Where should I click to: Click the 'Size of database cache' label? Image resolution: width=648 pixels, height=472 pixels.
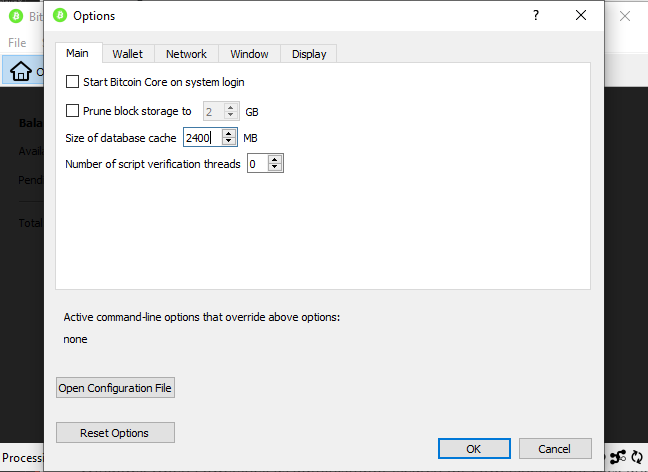click(x=121, y=138)
